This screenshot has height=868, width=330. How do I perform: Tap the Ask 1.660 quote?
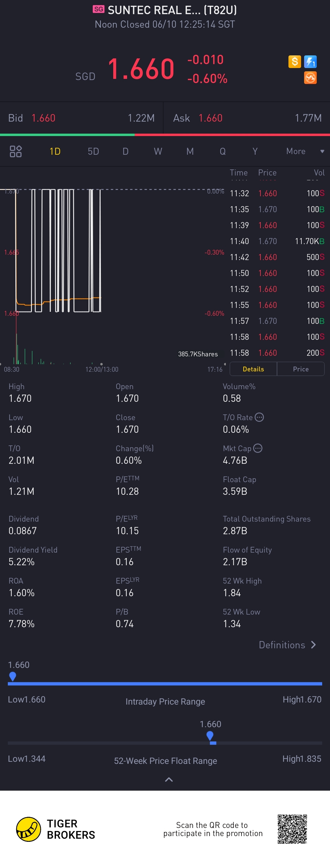247,118
